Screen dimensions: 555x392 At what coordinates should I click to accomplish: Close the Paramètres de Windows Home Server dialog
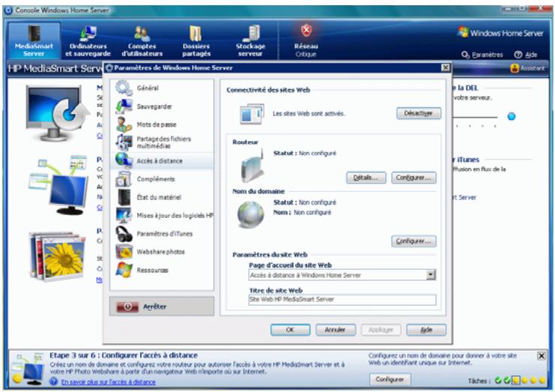[445, 67]
